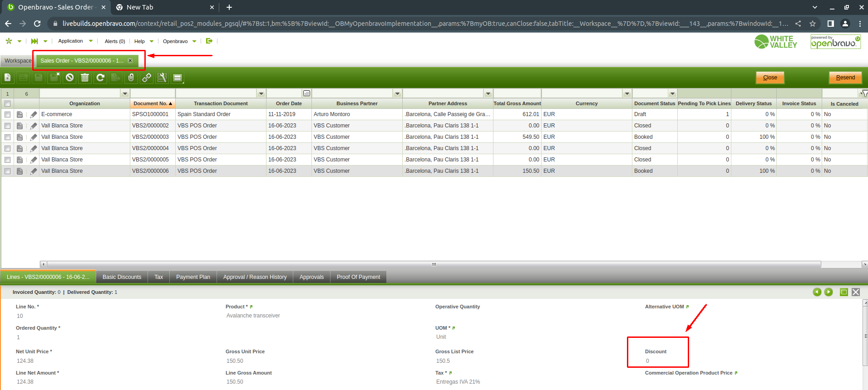
Task: Click the Export (page with arrow) toolbar icon
Action: coord(116,78)
